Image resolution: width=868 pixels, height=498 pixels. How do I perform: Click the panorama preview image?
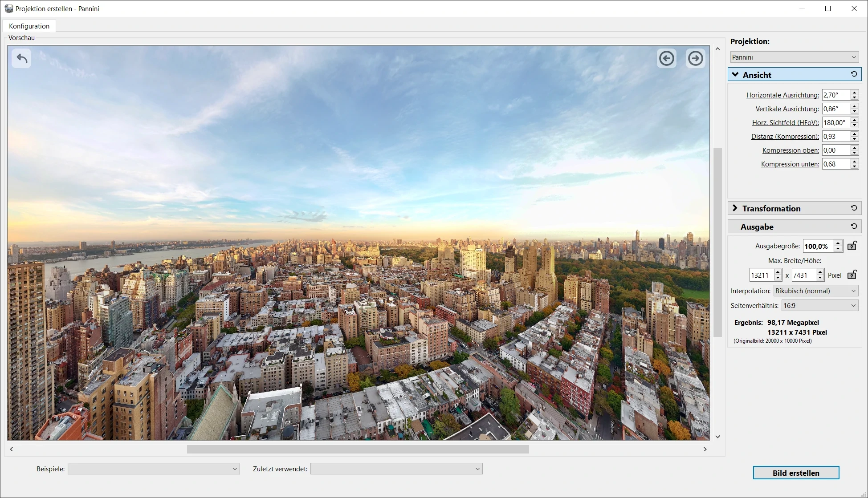click(x=359, y=243)
